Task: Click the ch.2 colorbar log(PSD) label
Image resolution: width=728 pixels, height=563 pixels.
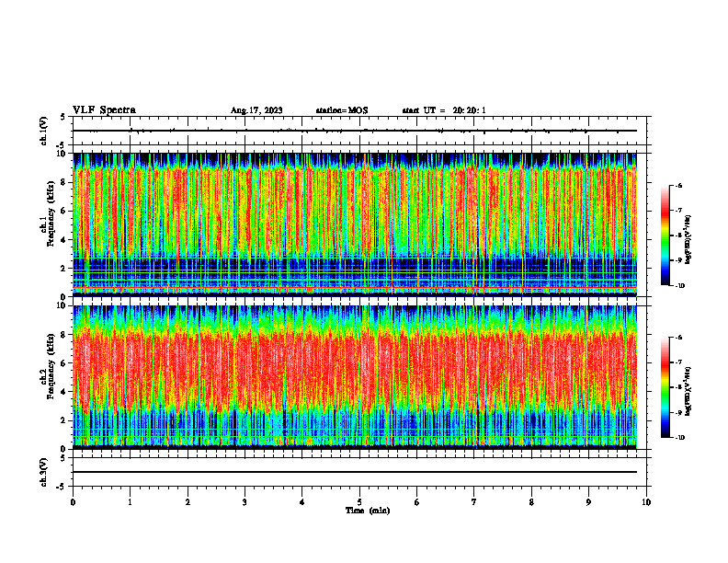Action: (x=688, y=391)
